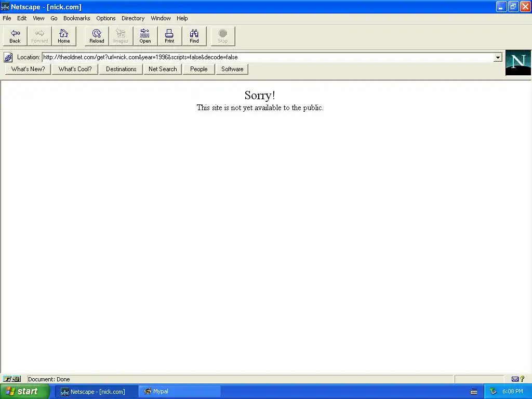Click the Images toolbar icon

(x=121, y=36)
